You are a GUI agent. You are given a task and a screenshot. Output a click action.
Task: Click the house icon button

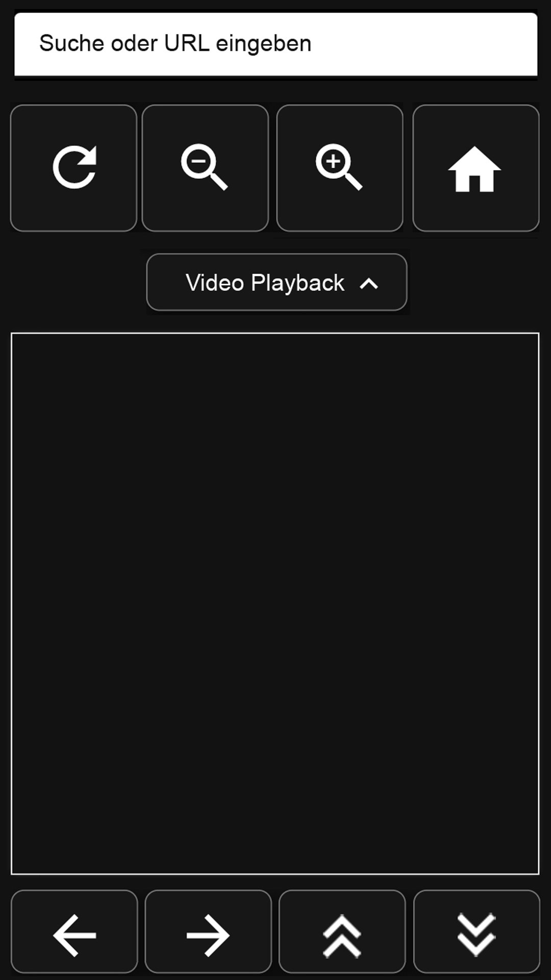point(475,168)
